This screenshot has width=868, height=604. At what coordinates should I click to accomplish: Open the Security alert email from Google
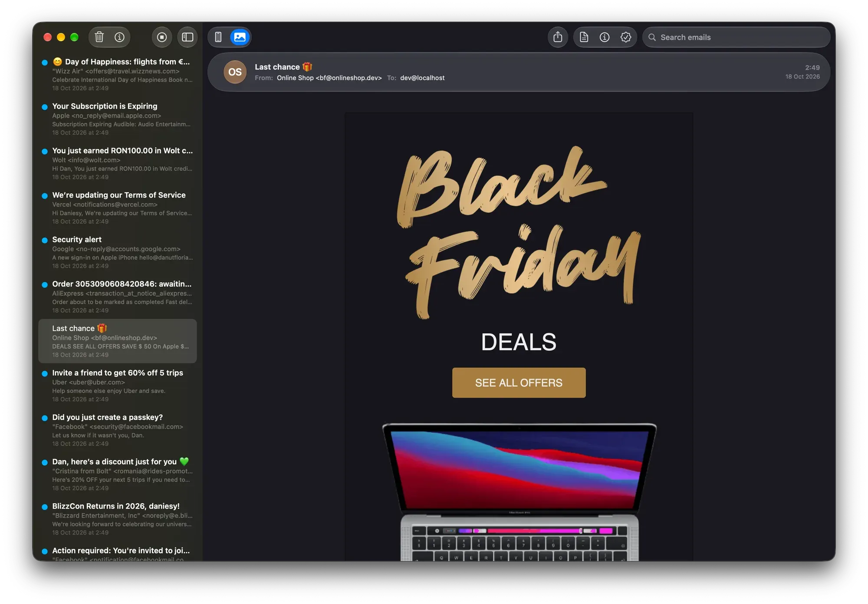118,252
